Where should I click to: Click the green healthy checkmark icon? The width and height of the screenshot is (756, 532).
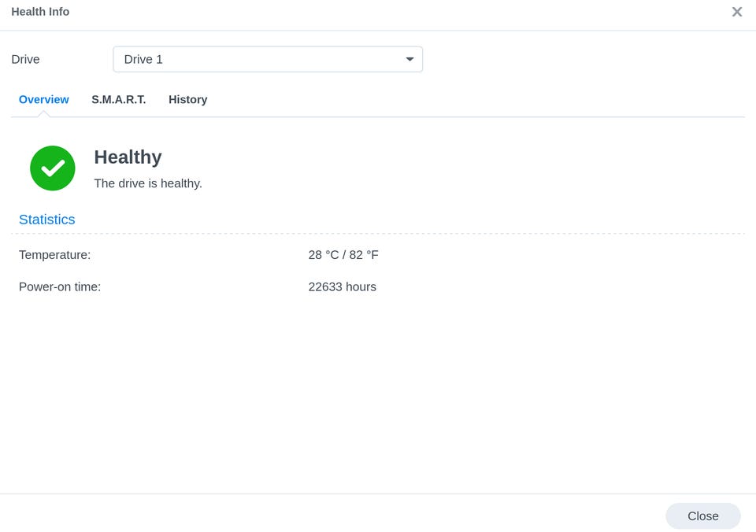53,168
